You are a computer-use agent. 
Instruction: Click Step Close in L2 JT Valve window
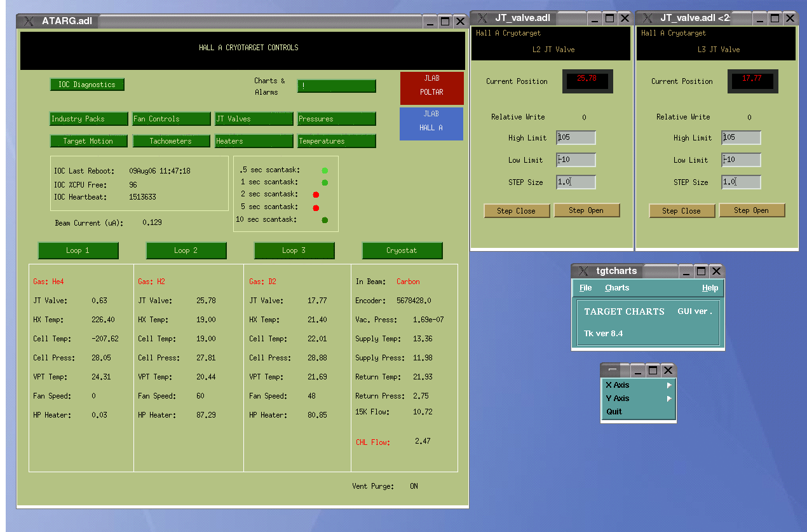(x=517, y=210)
